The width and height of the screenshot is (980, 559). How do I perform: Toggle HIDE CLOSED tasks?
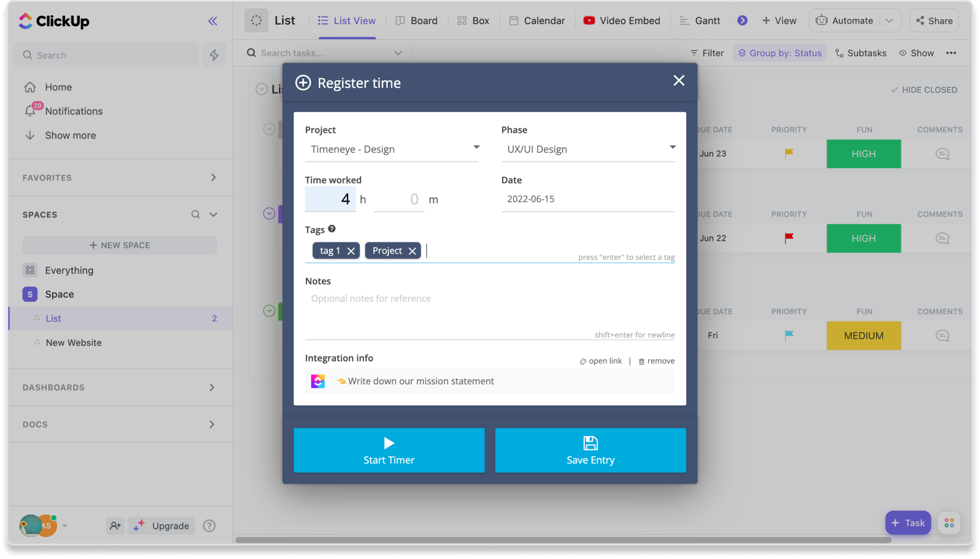tap(924, 90)
